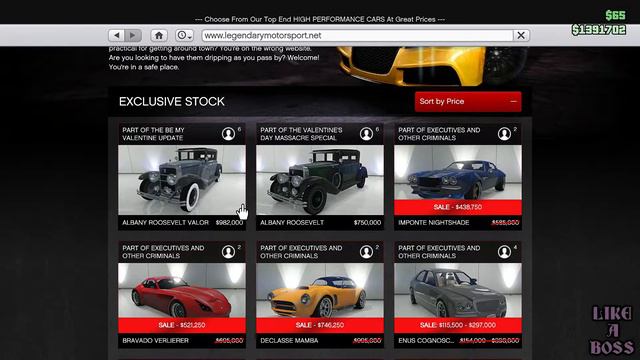Image resolution: width=640 pixels, height=360 pixels.
Task: Click the SALE - $438,750 banner
Action: click(458, 207)
